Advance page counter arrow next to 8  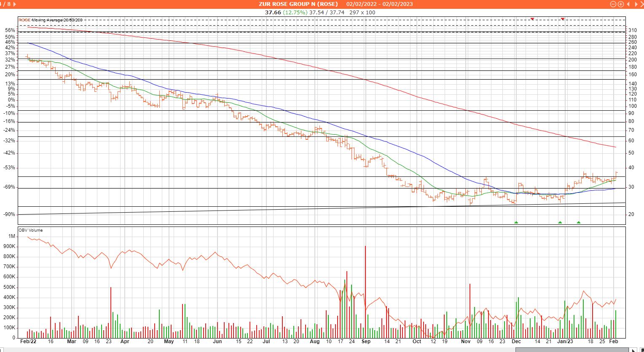(15, 4)
